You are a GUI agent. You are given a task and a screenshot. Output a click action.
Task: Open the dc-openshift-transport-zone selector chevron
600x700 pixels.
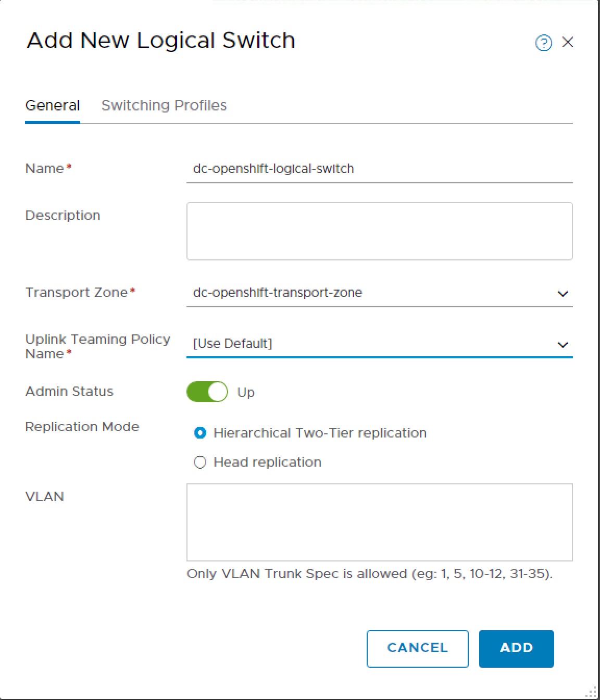coord(562,293)
